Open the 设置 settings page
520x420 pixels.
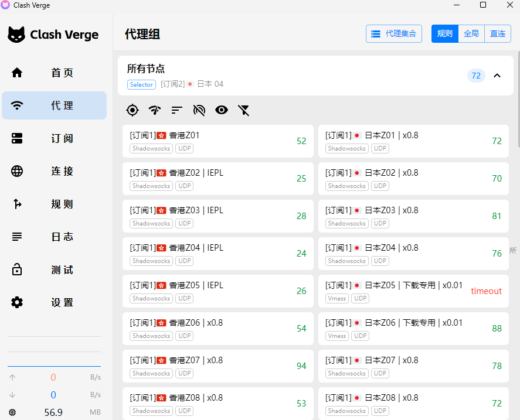[54, 302]
